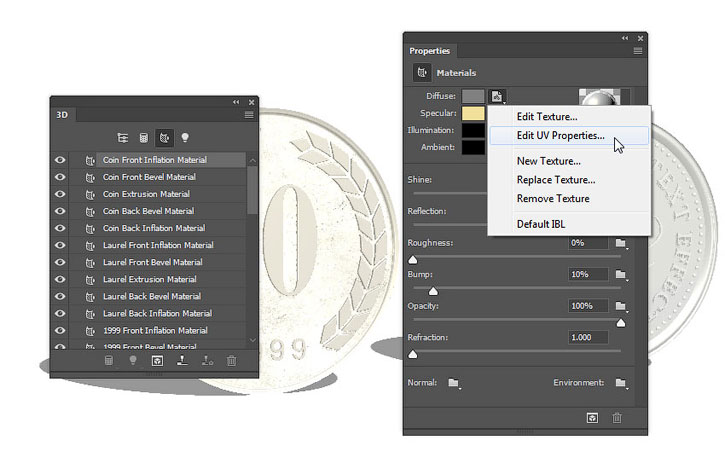Screen dimensions: 725x469
Task: Open the Diffuse texture file icon
Action: click(497, 96)
